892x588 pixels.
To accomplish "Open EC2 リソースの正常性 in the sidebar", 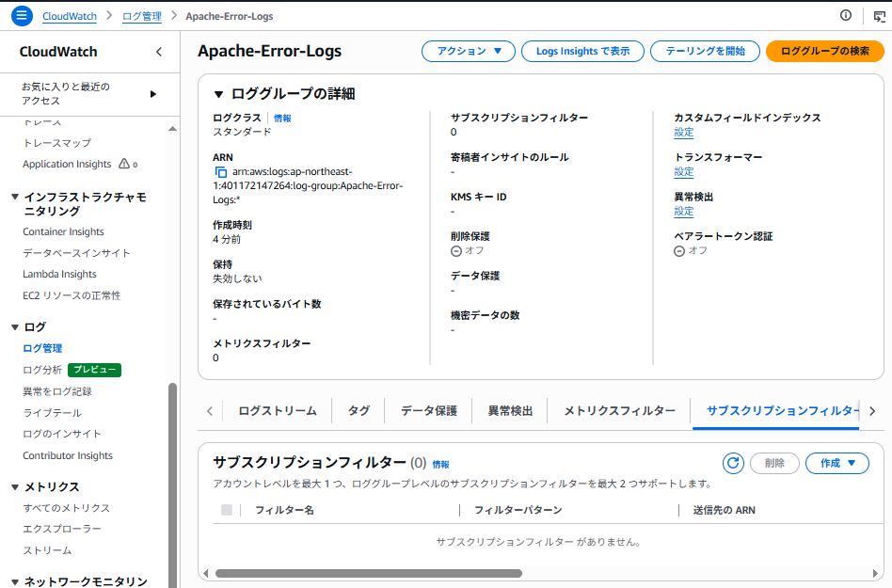I will click(72, 295).
